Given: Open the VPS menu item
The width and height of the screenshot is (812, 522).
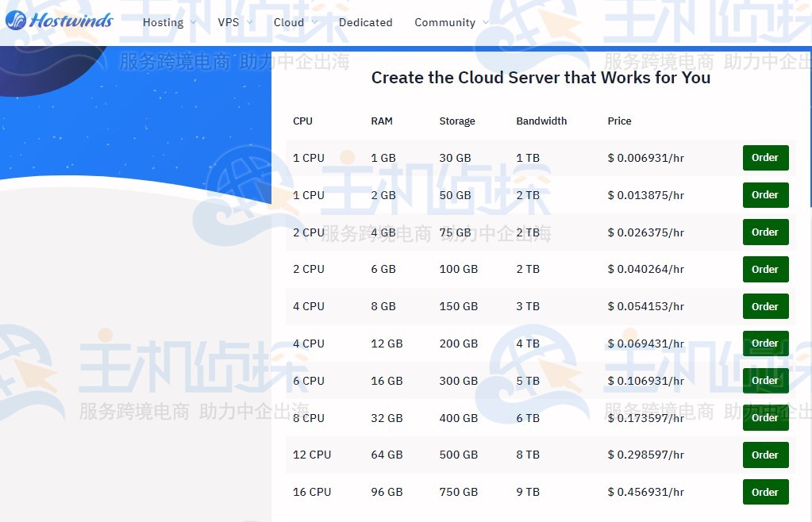Looking at the screenshot, I should pyautogui.click(x=228, y=22).
